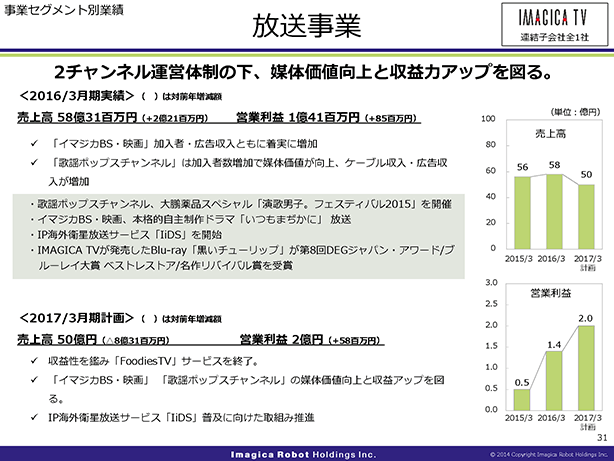The image size is (614, 461).
Task: Click the heading <2017/3月期計画>
Action: click(77, 318)
